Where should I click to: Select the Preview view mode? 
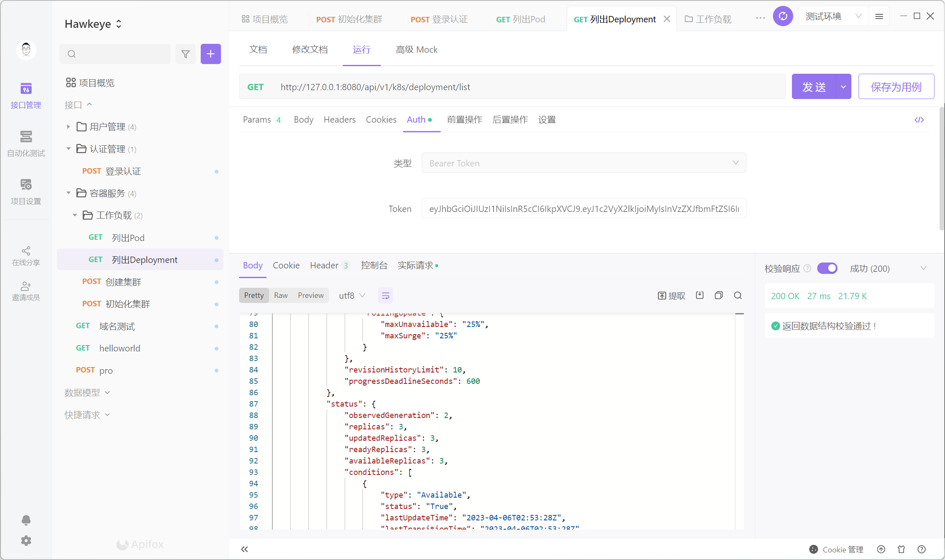(311, 296)
